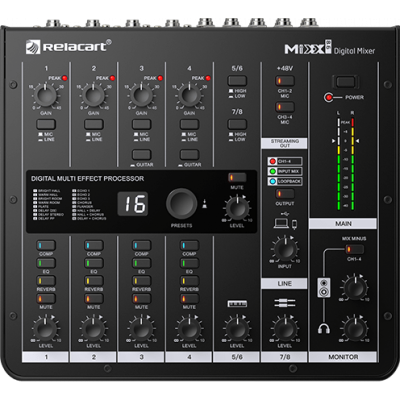Click the channel 7/8 LEVEL knob
The image size is (400, 400).
coord(285,328)
